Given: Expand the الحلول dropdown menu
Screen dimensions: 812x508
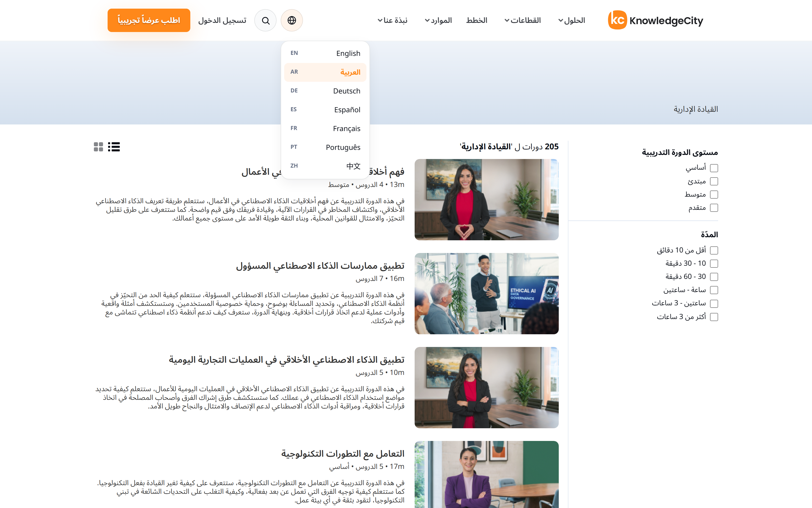Looking at the screenshot, I should 571,21.
